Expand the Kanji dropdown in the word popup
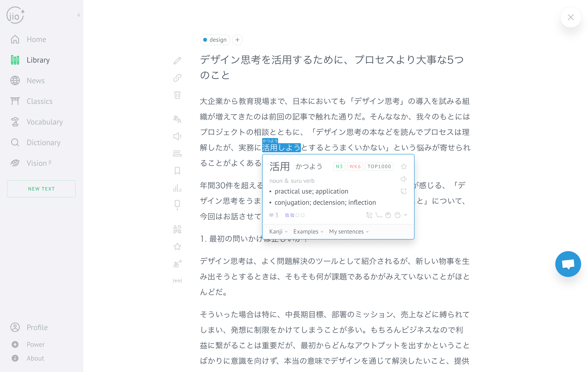The height and width of the screenshot is (372, 588). tap(277, 231)
